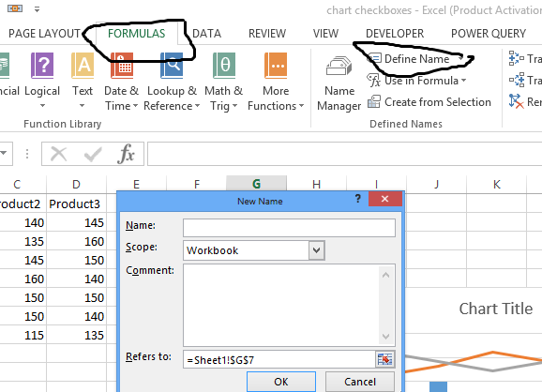The height and width of the screenshot is (392, 542).
Task: Confirm formula bar entry with checkmark
Action: click(x=93, y=154)
